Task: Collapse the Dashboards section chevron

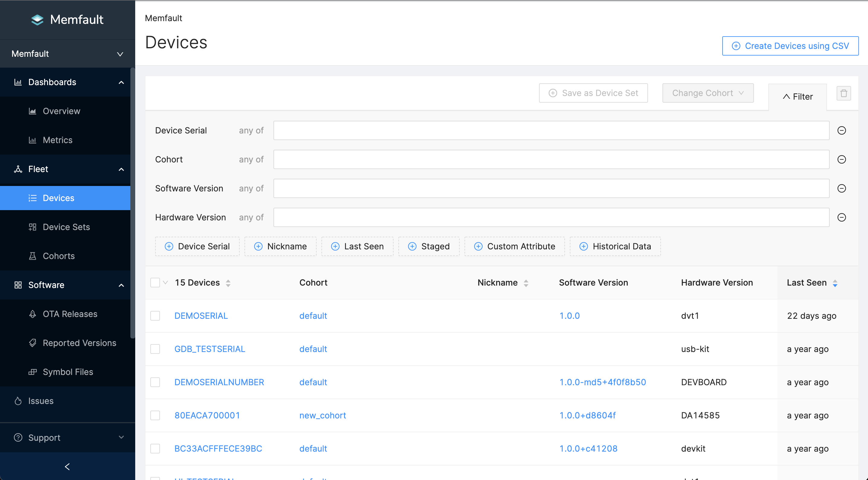Action: click(121, 83)
